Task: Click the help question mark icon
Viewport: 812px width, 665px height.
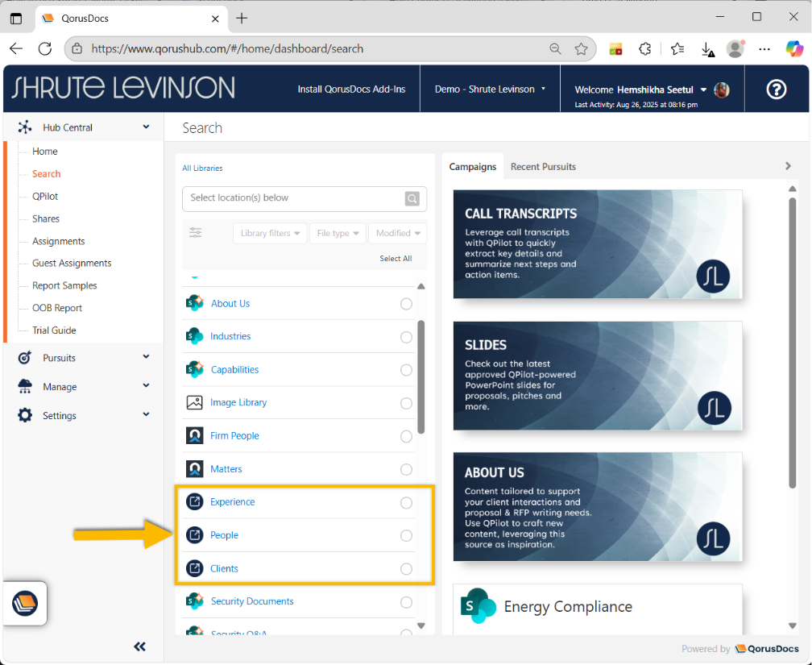Action: click(775, 89)
